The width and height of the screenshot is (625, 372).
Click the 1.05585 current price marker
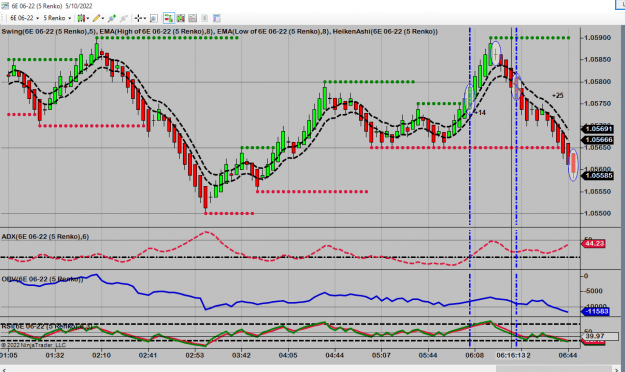click(x=597, y=175)
